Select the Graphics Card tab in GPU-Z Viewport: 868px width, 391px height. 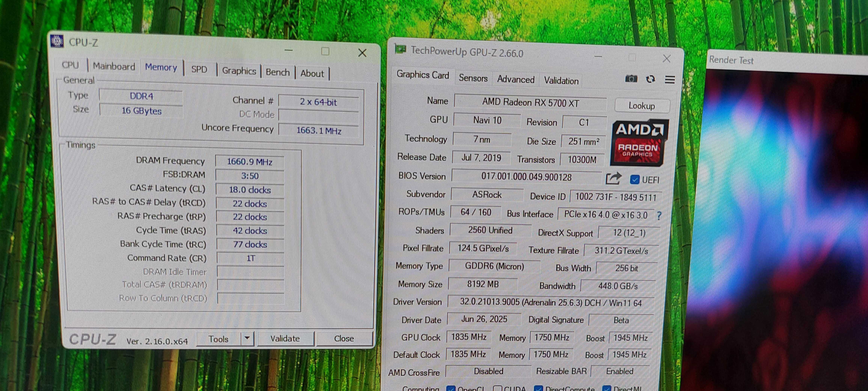click(423, 74)
